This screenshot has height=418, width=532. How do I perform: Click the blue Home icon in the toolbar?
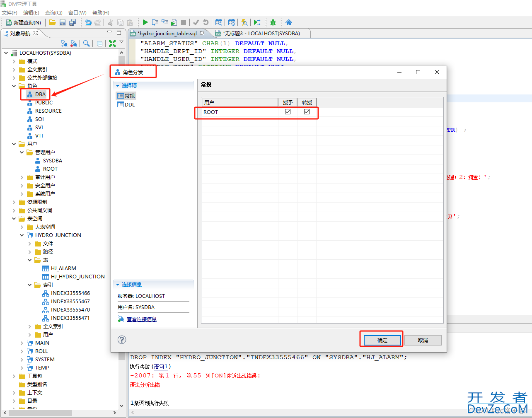pos(289,22)
